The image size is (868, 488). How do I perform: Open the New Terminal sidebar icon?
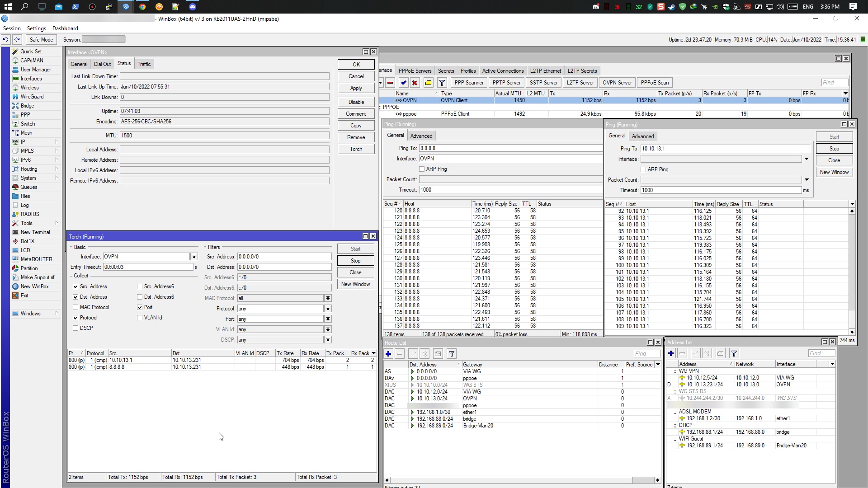(15, 232)
